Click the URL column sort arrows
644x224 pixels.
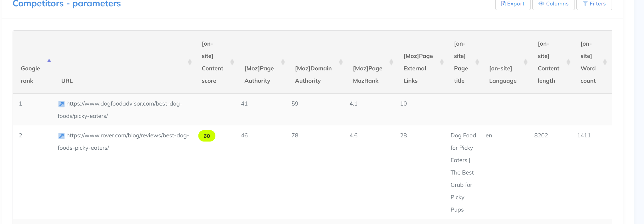point(190,62)
